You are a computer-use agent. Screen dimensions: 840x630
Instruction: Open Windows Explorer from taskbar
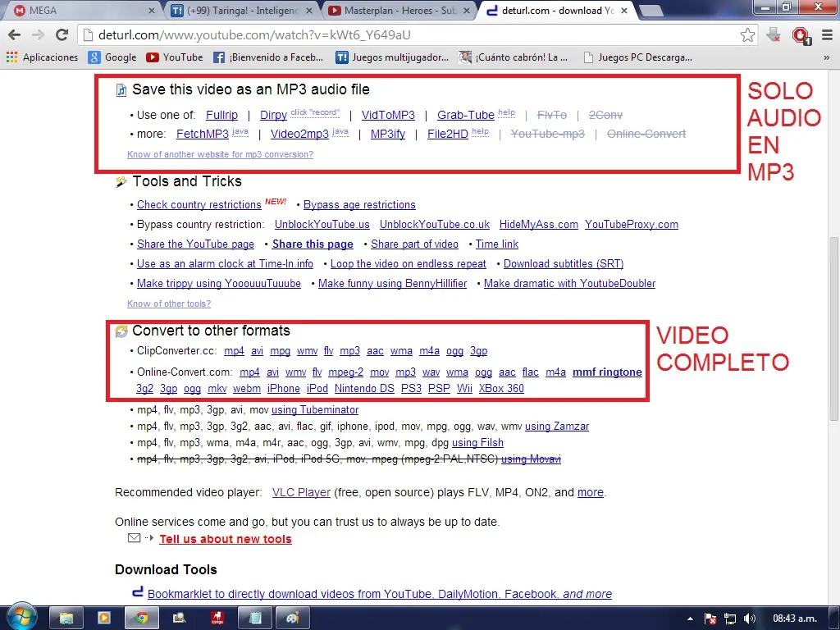pos(66,619)
